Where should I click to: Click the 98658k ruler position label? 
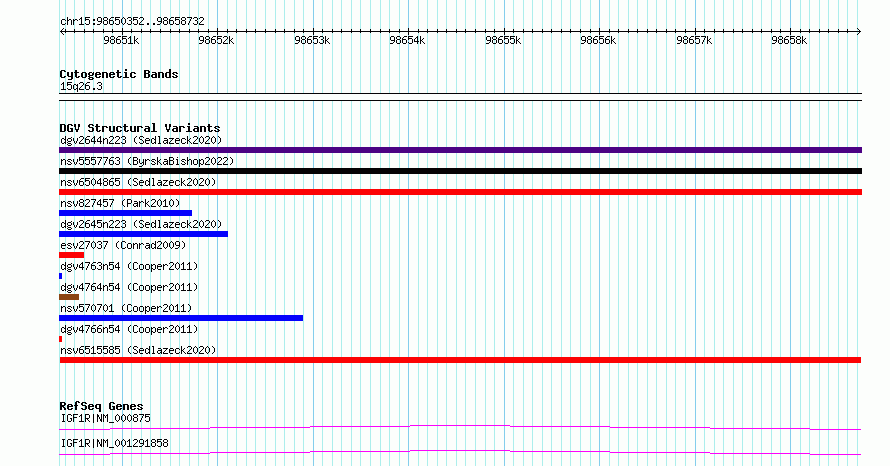pos(789,40)
